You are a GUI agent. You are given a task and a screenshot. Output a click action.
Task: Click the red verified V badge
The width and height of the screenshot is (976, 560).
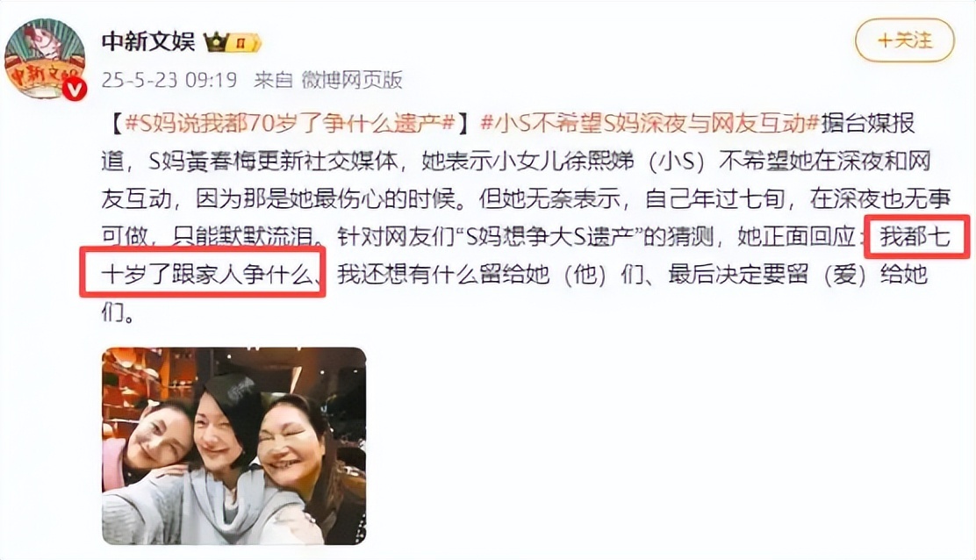(x=75, y=90)
